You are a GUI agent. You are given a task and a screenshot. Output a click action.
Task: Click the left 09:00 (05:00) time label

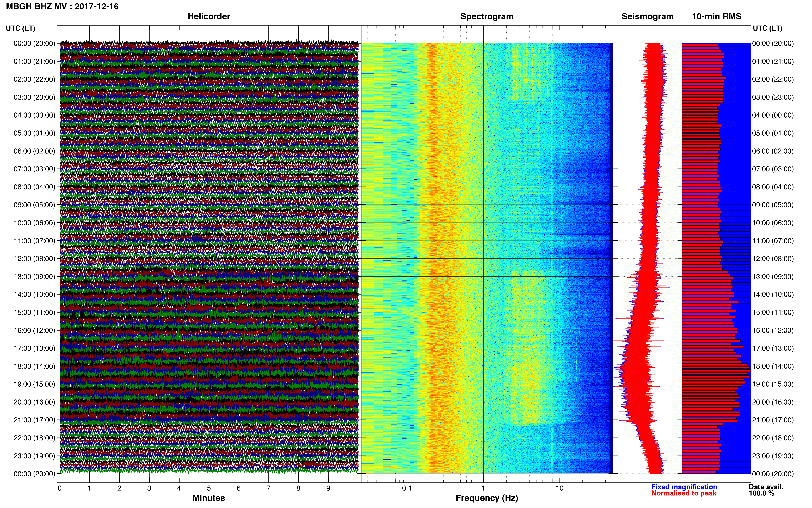[34, 205]
